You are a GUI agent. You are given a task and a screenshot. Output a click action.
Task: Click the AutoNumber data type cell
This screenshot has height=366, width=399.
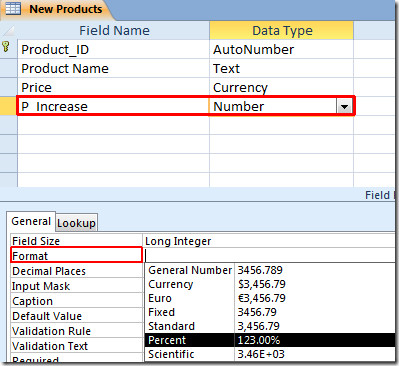[281, 50]
